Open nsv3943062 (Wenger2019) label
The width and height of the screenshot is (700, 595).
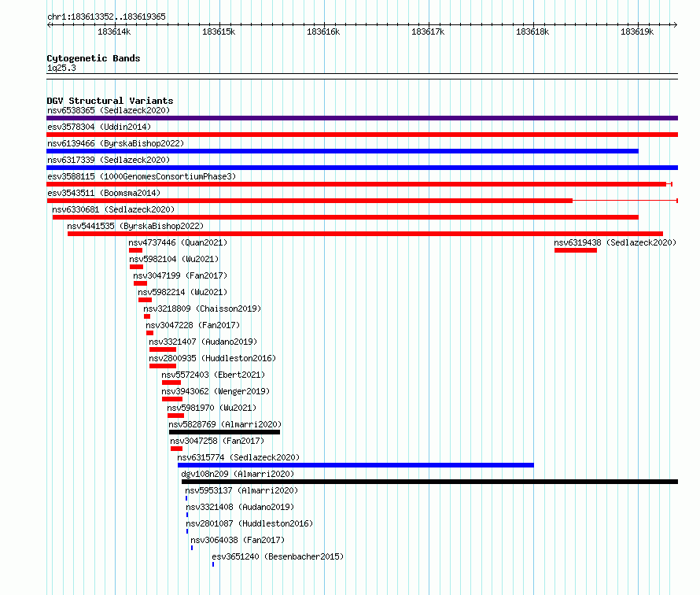point(216,391)
